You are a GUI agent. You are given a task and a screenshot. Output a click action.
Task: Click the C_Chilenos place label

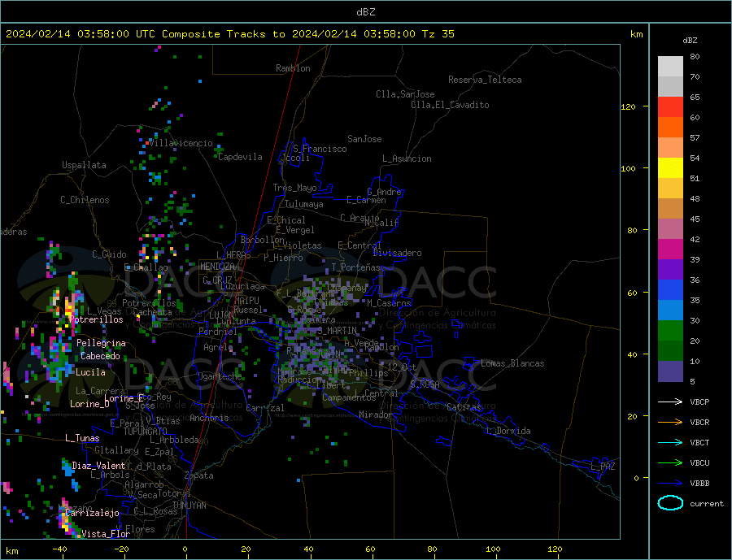(x=85, y=200)
